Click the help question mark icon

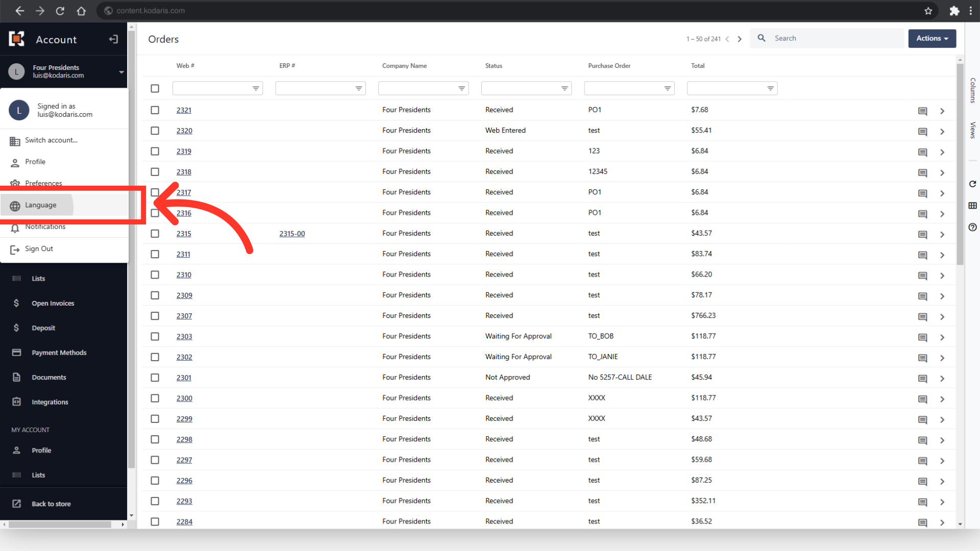pyautogui.click(x=972, y=227)
